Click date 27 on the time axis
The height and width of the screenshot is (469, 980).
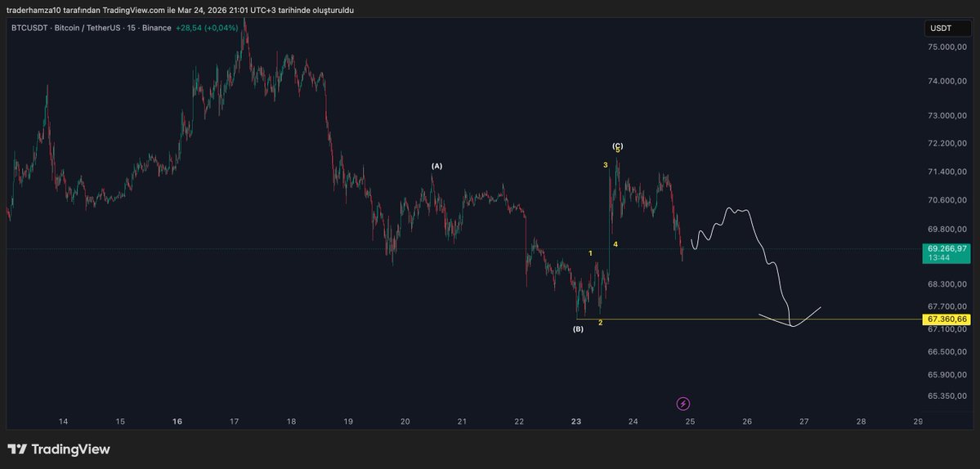[803, 422]
